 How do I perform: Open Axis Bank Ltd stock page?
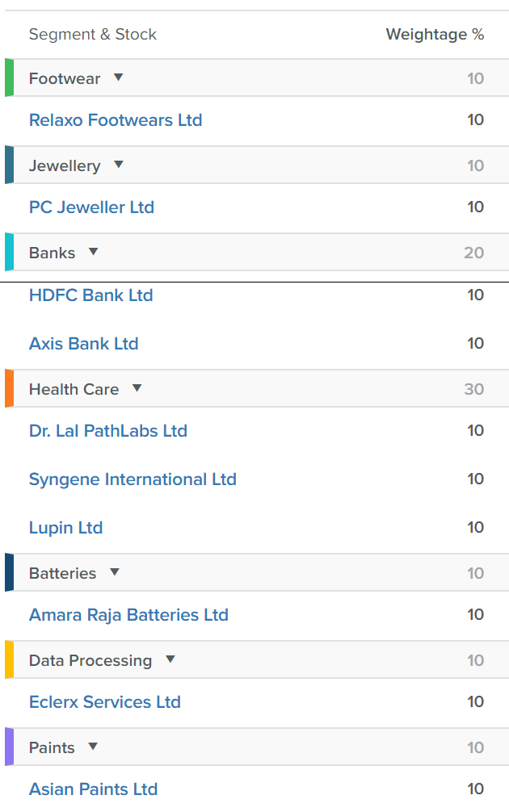[84, 343]
